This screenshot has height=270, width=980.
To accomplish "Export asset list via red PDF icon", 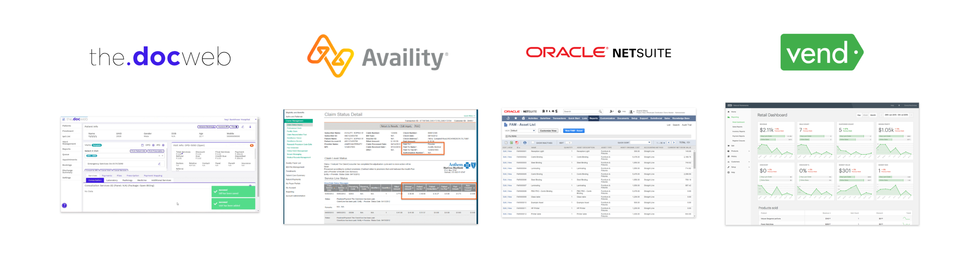I will (517, 143).
